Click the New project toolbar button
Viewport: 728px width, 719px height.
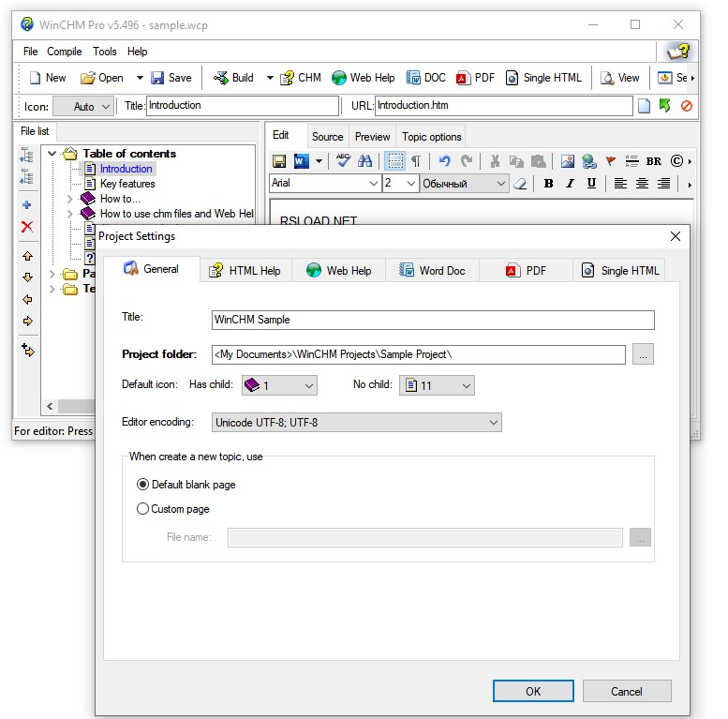click(x=48, y=78)
